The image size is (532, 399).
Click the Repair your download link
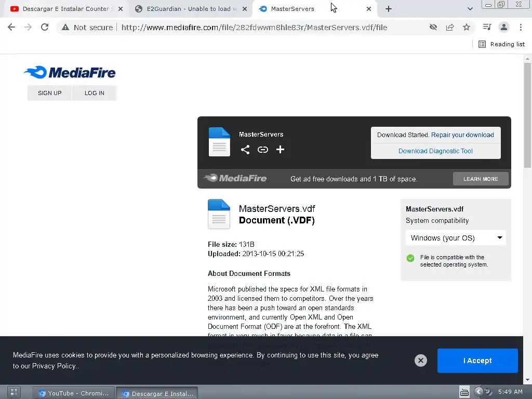click(x=462, y=135)
